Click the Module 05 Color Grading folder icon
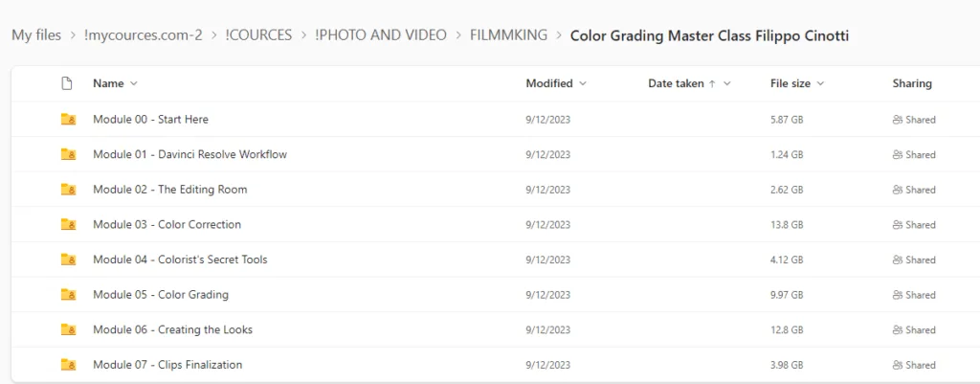Image resolution: width=980 pixels, height=384 pixels. tap(68, 295)
